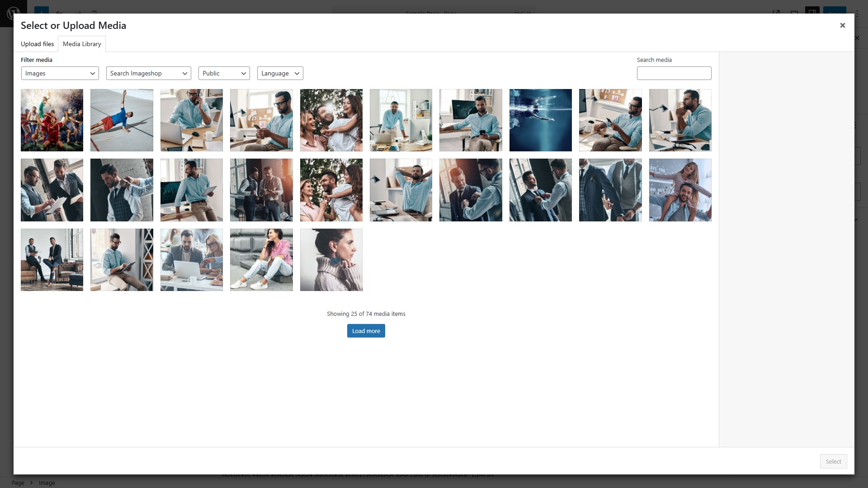
Task: Pick the underwater swimmer image
Action: [541, 120]
